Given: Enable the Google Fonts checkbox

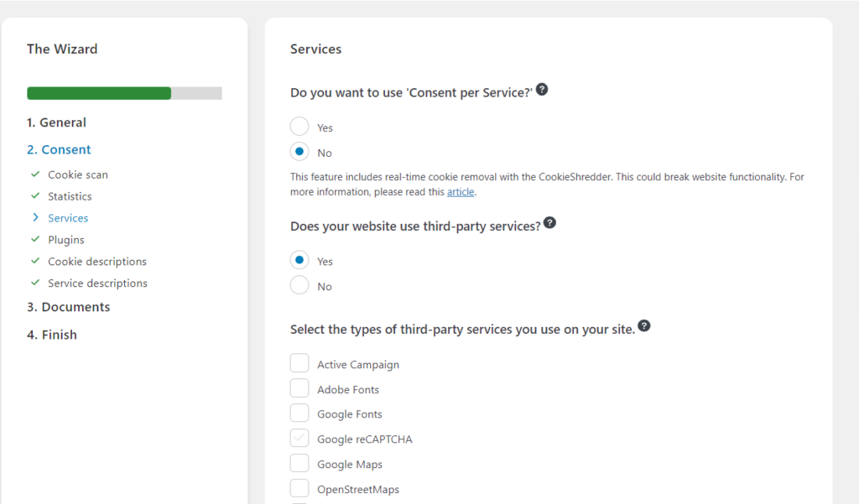Looking at the screenshot, I should [299, 413].
